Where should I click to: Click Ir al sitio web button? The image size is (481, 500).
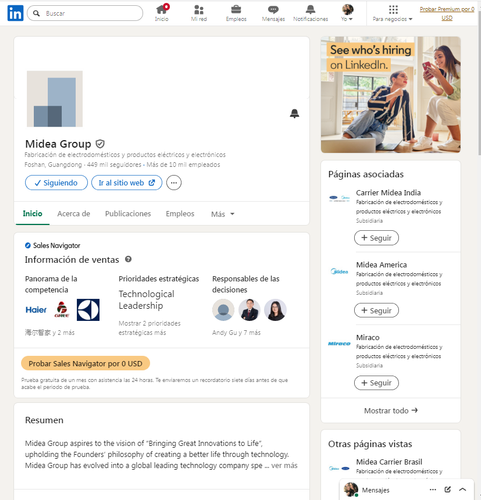pos(127,183)
